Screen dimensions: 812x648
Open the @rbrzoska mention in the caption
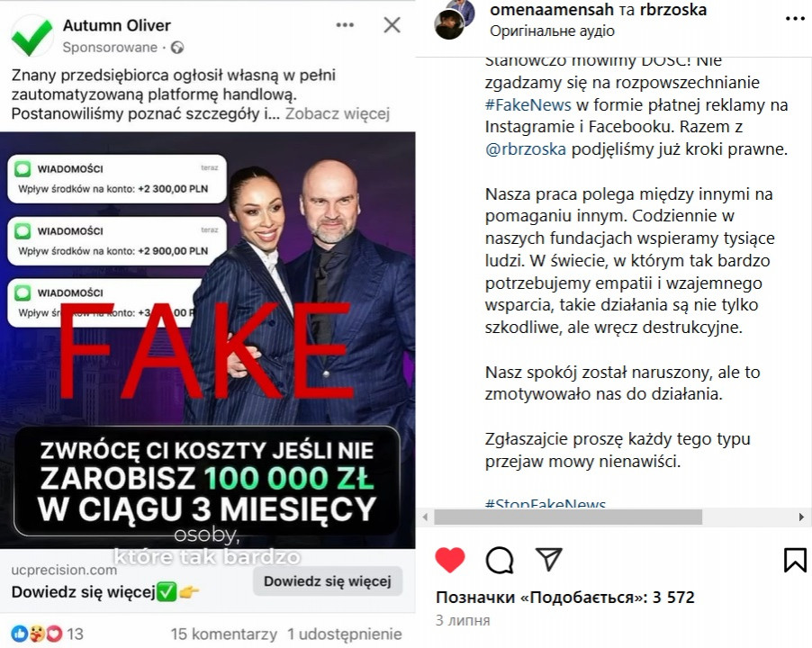click(x=526, y=149)
